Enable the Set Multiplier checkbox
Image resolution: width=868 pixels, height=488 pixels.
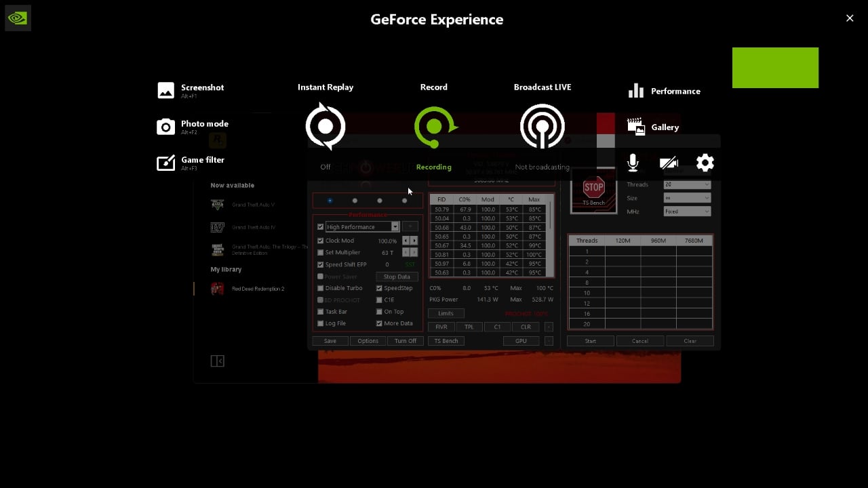pyautogui.click(x=321, y=253)
